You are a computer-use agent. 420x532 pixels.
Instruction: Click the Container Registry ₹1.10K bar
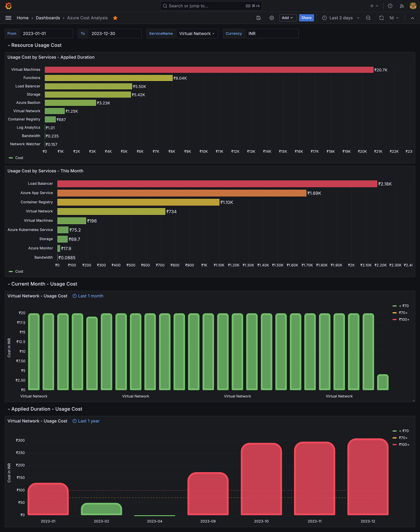click(x=138, y=202)
